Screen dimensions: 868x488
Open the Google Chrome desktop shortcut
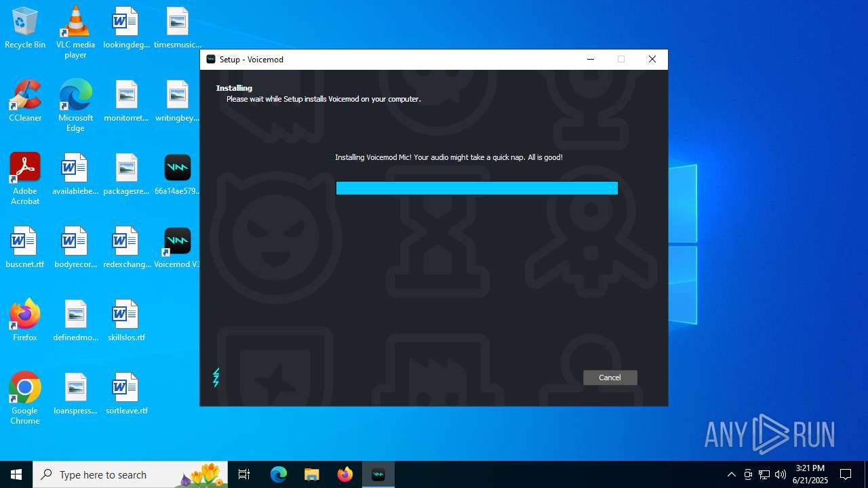25,399
